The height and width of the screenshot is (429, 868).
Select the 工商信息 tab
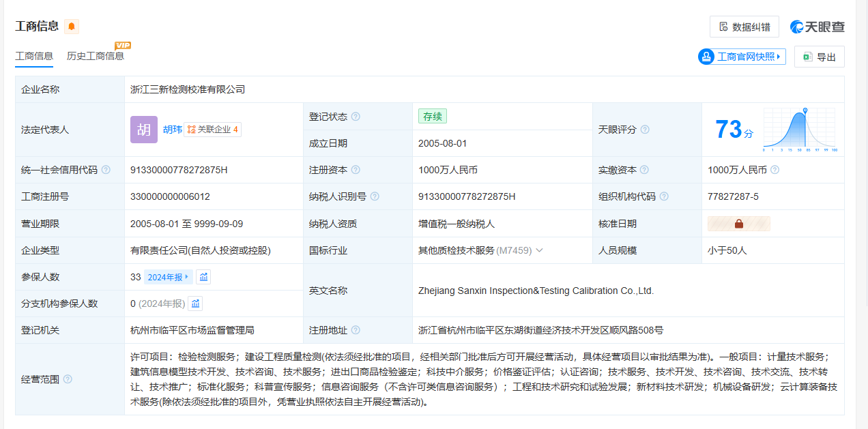34,56
